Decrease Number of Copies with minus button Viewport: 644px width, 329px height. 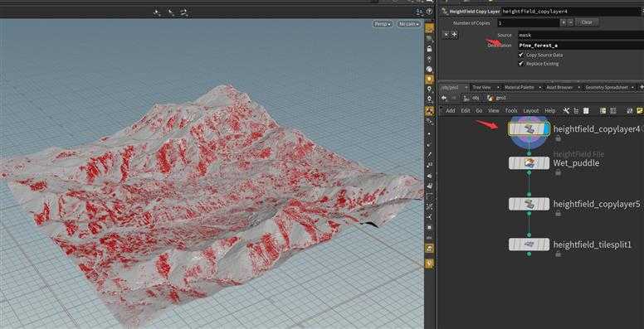(x=570, y=22)
